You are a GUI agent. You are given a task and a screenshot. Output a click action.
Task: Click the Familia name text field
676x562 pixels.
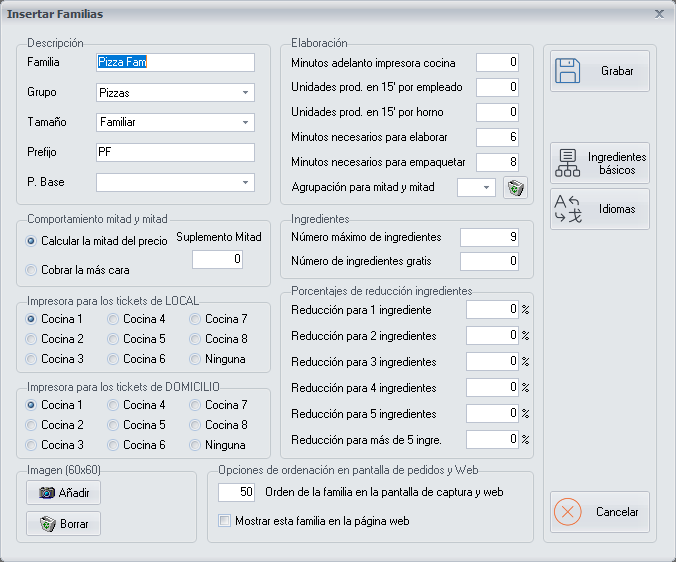click(x=175, y=62)
